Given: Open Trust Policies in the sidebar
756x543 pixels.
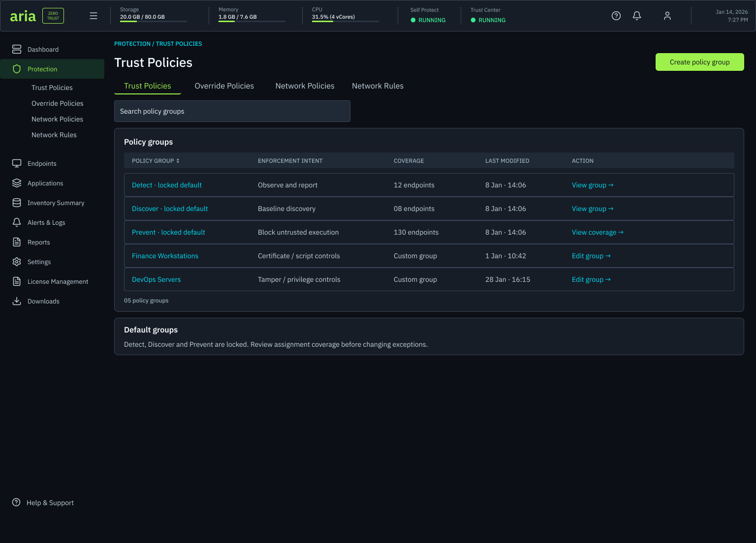Looking at the screenshot, I should point(52,88).
